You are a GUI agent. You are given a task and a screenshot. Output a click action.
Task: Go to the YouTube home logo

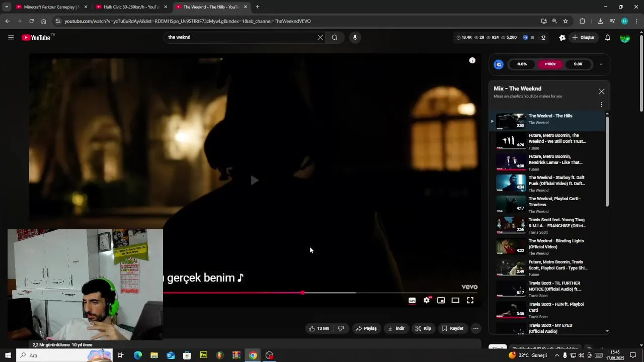[x=38, y=37]
